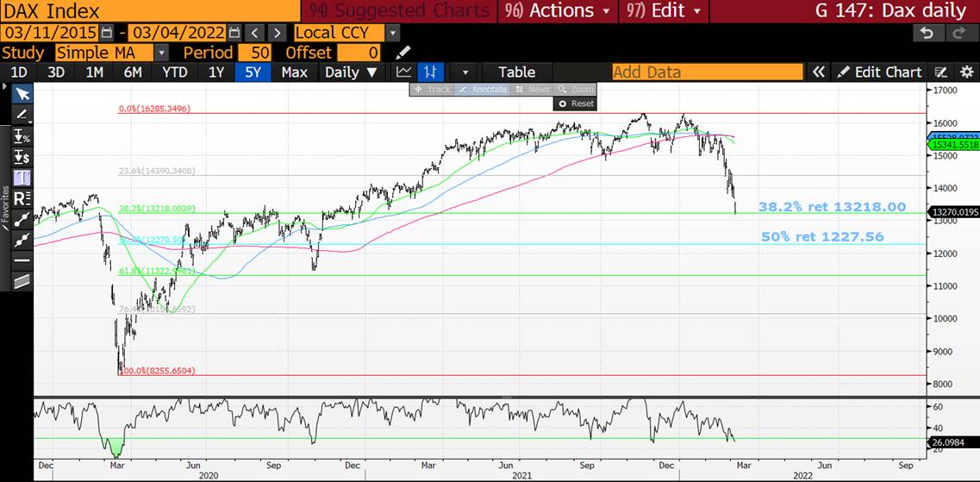Click the Add Data input field

pyautogui.click(x=708, y=72)
